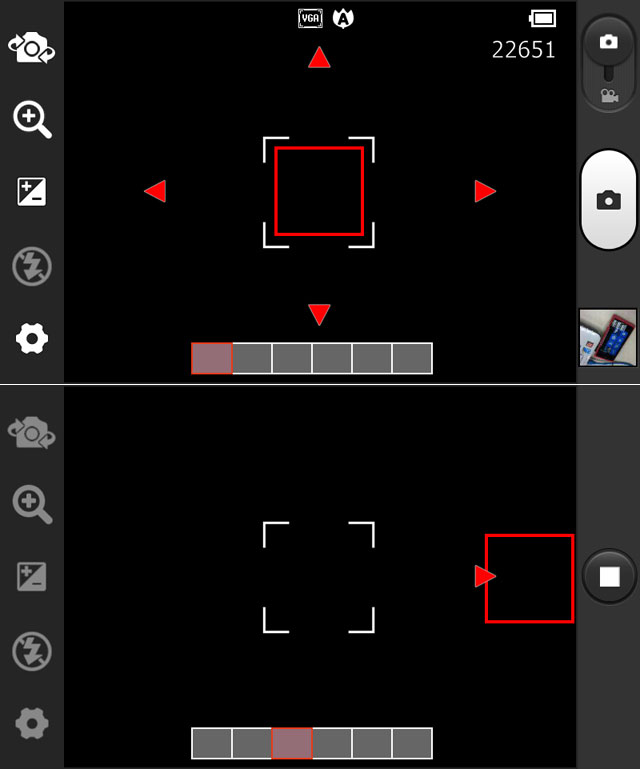Stop panorama capture with stop button

[x=610, y=577]
